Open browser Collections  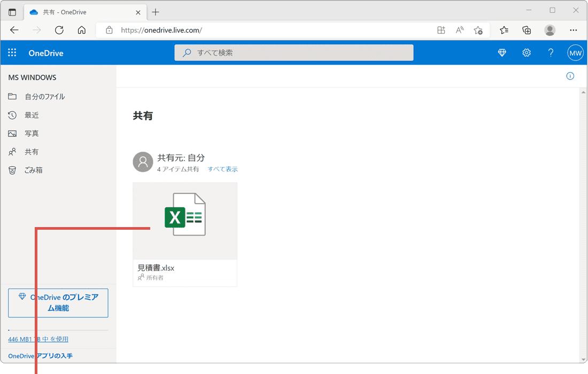pyautogui.click(x=527, y=30)
